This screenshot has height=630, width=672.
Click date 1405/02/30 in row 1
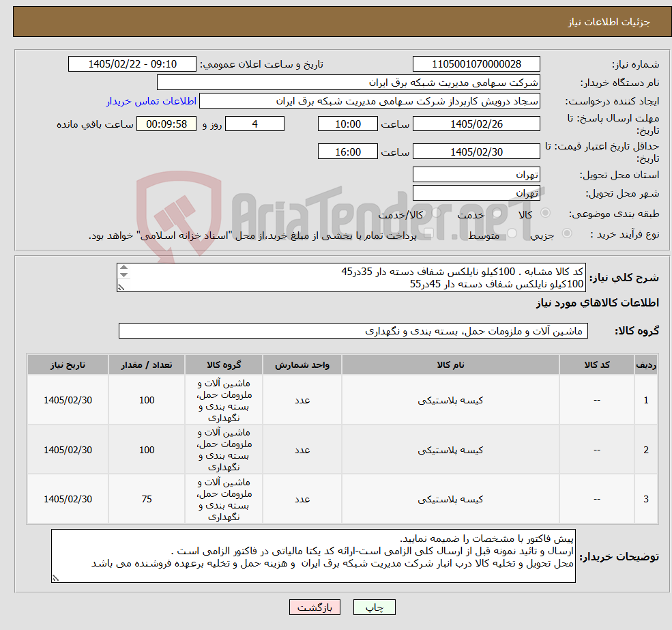click(x=68, y=400)
